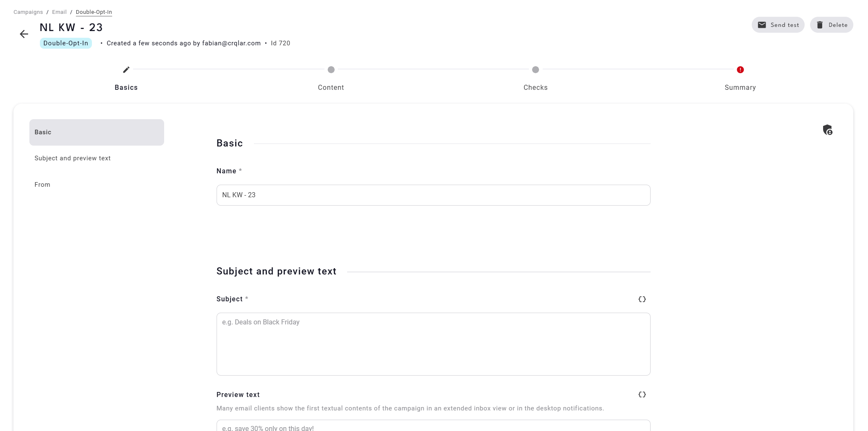The image size is (868, 431).
Task: Open the Double-Opt-In breadcrumb link
Action: [x=94, y=12]
